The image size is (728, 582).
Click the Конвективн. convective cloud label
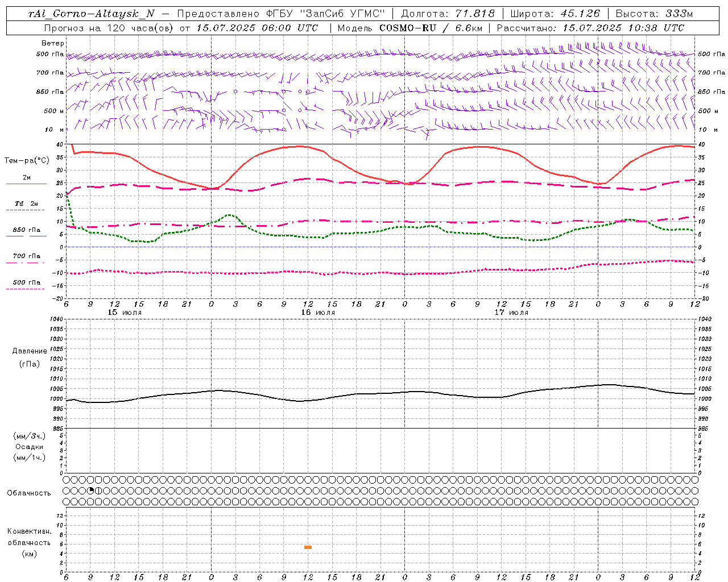pos(29,531)
